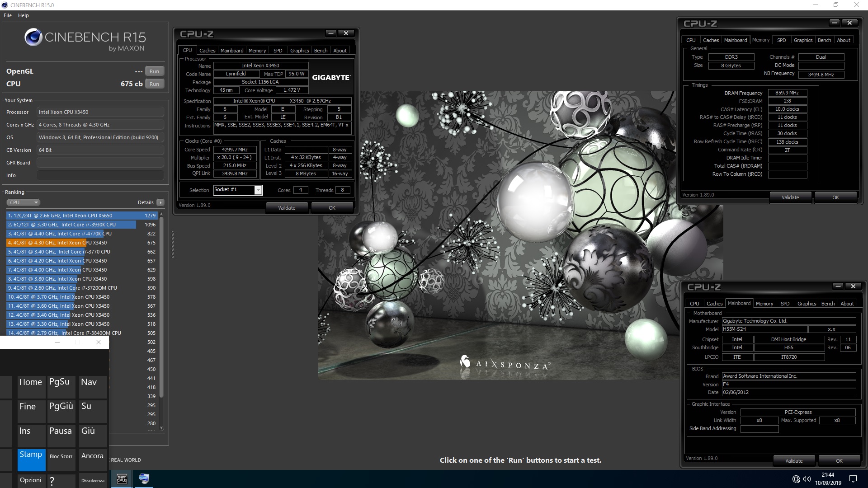Click the Info input field
Image resolution: width=868 pixels, height=488 pixels.
tap(100, 175)
